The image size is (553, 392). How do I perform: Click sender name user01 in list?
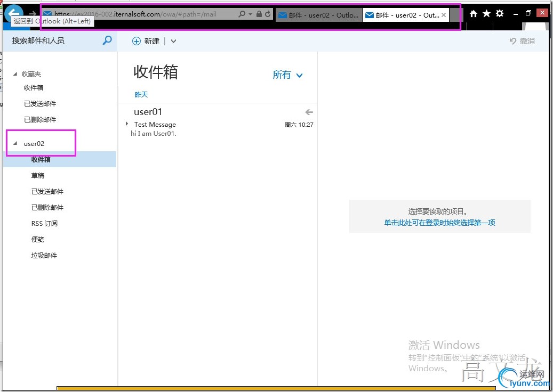[x=148, y=112]
